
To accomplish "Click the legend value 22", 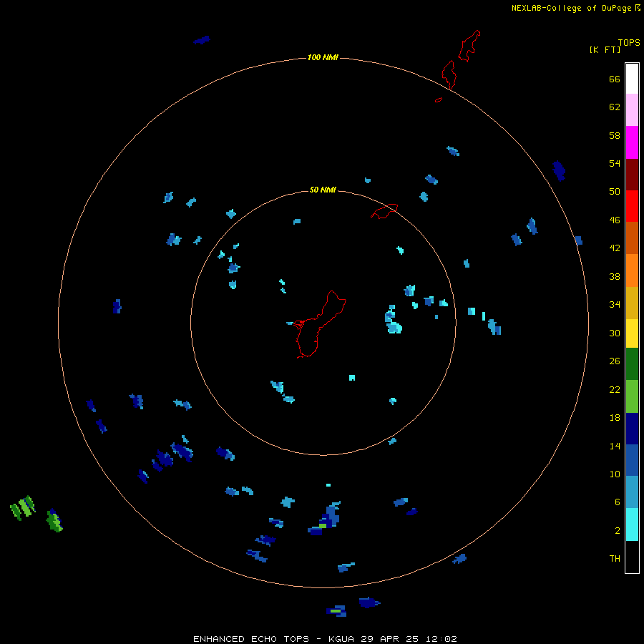I will point(615,389).
